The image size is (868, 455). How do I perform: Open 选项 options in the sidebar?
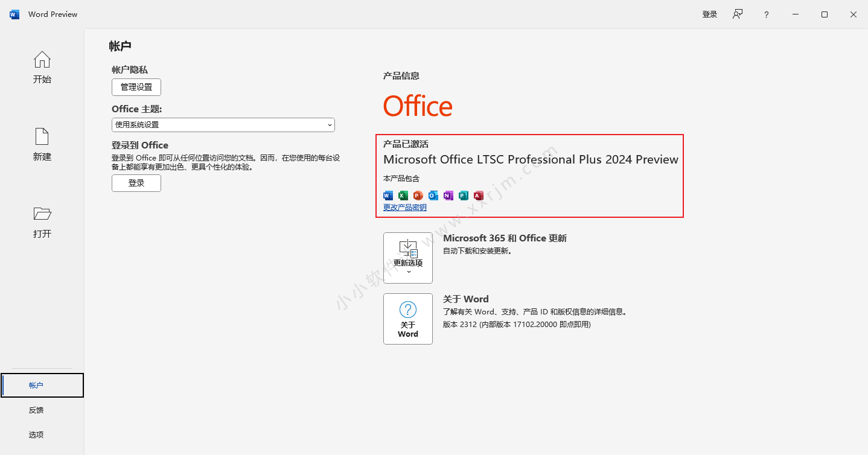[36, 435]
